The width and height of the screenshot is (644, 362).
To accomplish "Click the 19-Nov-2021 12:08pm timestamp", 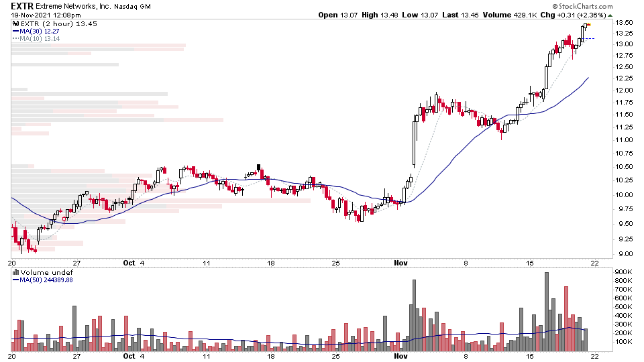I will 46,15.
